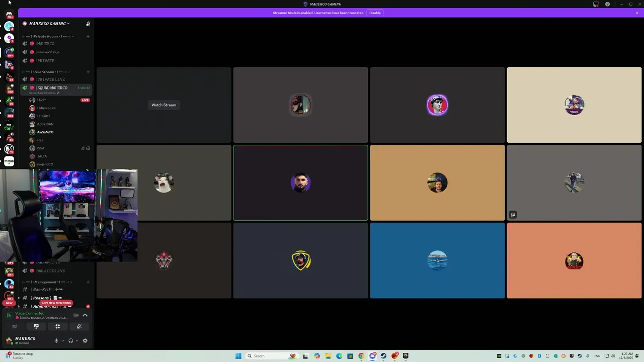Click Set a channel status link
Viewport: 644px width, 362px height.
pyautogui.click(x=44, y=93)
